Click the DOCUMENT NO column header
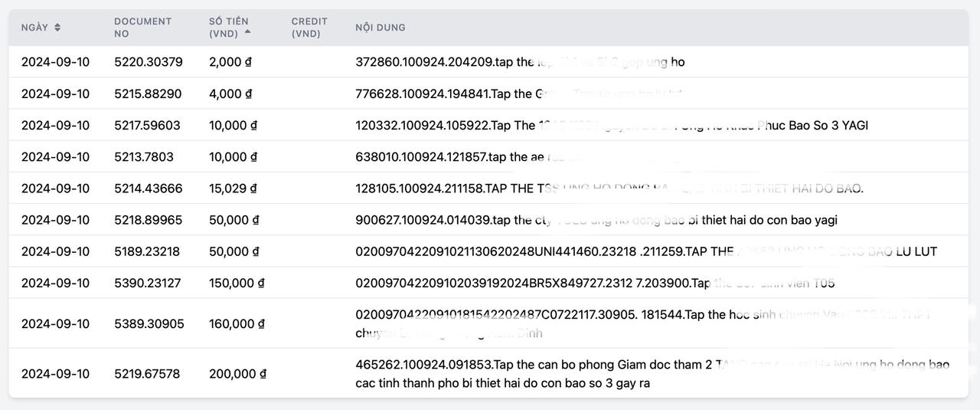This screenshot has width=980, height=410. coord(142,28)
